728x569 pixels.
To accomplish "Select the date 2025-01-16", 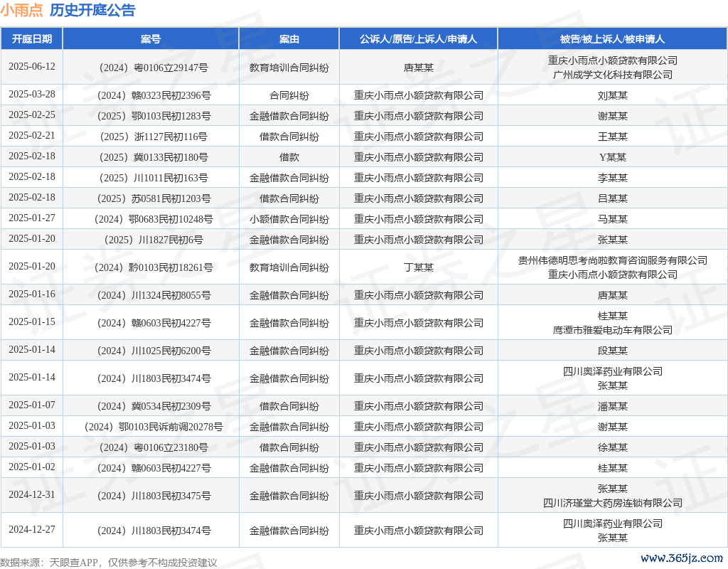I will point(32,294).
